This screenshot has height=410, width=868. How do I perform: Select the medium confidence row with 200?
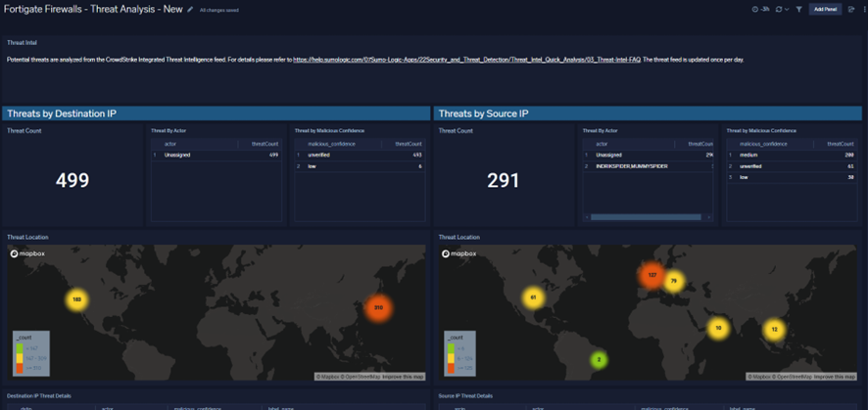pyautogui.click(x=793, y=156)
